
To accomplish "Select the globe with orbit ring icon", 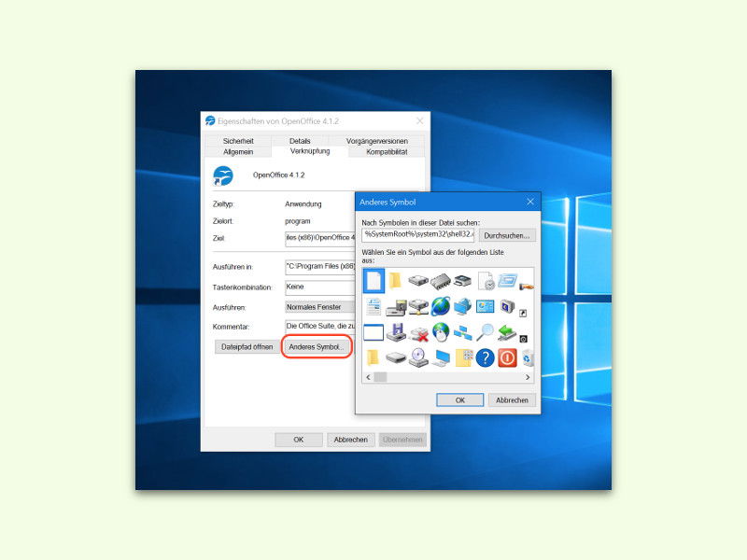I will [441, 306].
